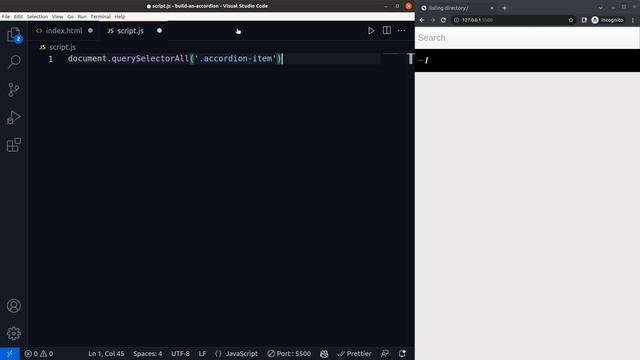Viewport: 640px width, 360px height.
Task: Show errors and warnings count
Action: click(39, 353)
